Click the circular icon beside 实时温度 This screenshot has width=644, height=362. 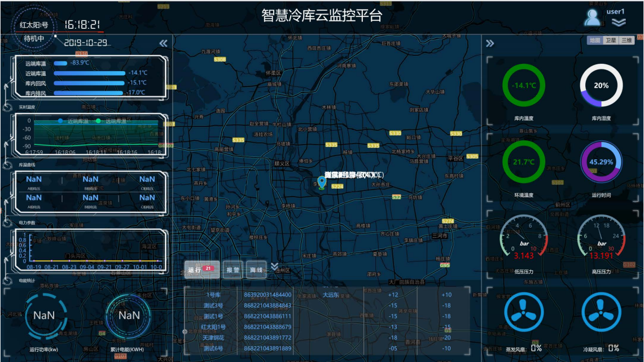click(x=7, y=107)
